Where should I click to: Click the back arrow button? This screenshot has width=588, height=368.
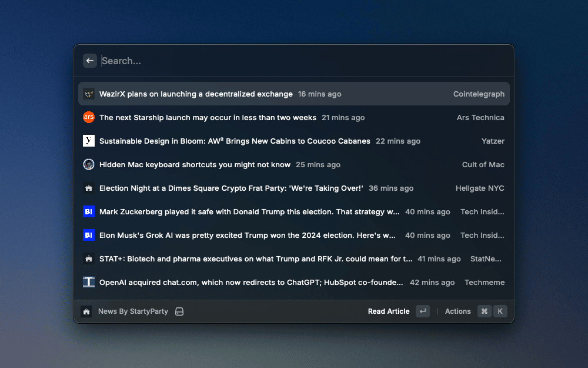[x=89, y=61]
